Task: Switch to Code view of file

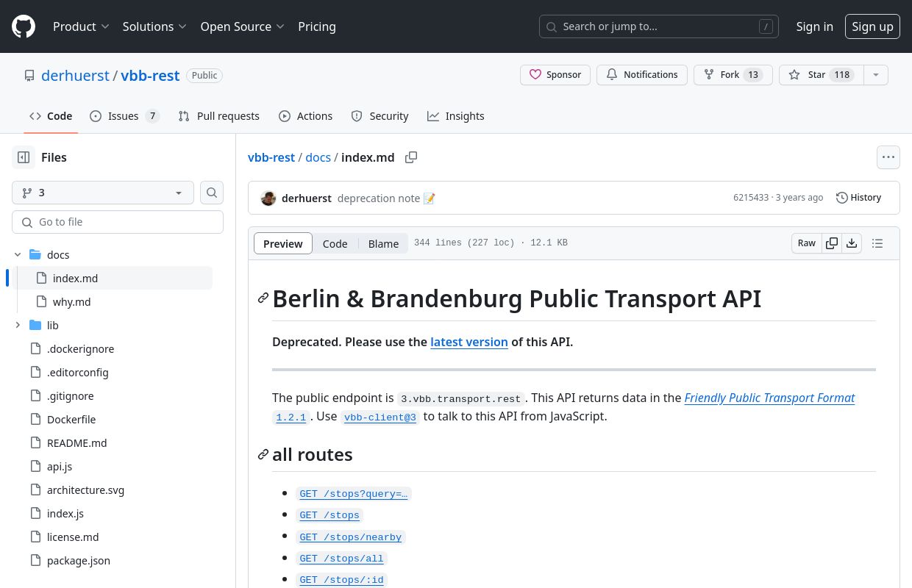Action: coord(335,243)
